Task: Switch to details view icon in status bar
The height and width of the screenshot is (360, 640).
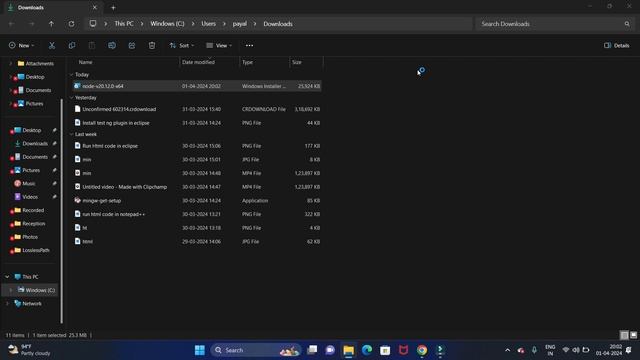Action: [x=624, y=335]
